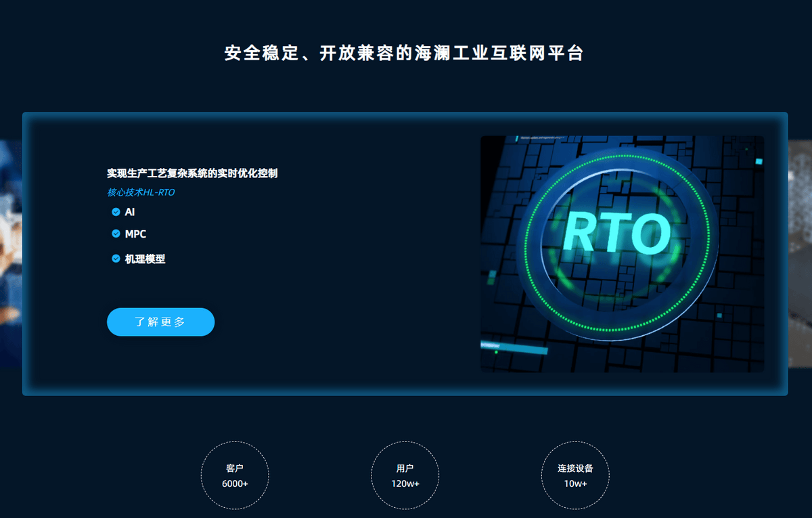Screen dimensions: 812x518
Task: Open the 核心技术HL-RTO link
Action: [140, 192]
